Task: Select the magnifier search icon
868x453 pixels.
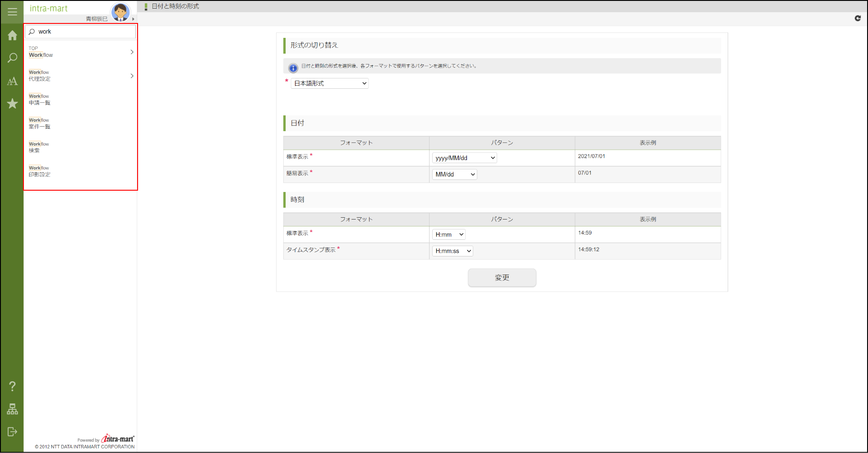Action: point(12,58)
